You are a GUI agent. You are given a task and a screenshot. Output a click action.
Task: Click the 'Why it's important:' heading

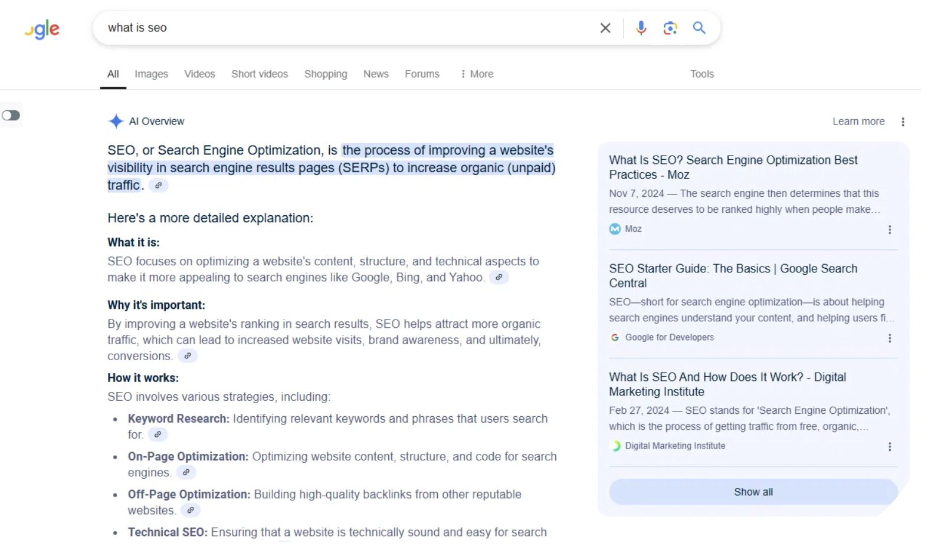156,305
